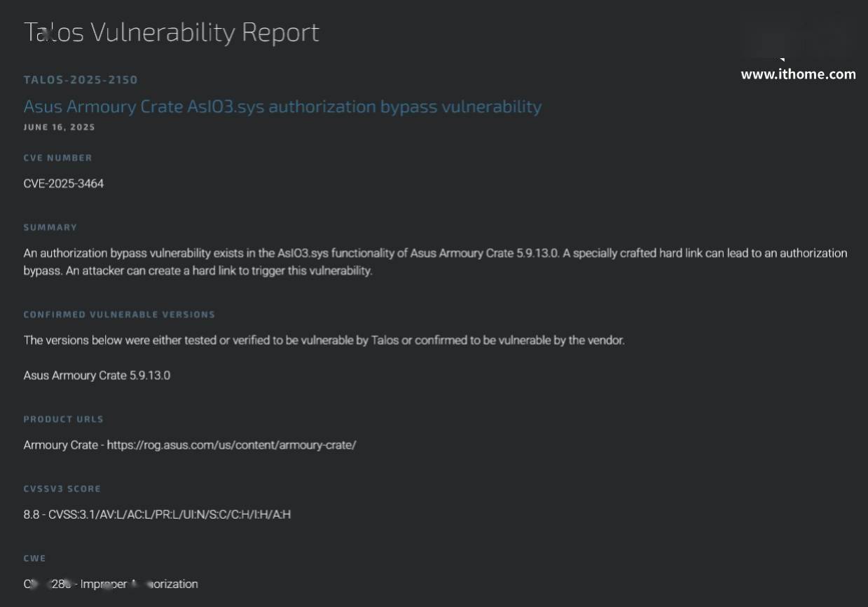Screen dimensions: 868x607
Task: Click the faded logo above the ithome watermark
Action: pos(797,35)
